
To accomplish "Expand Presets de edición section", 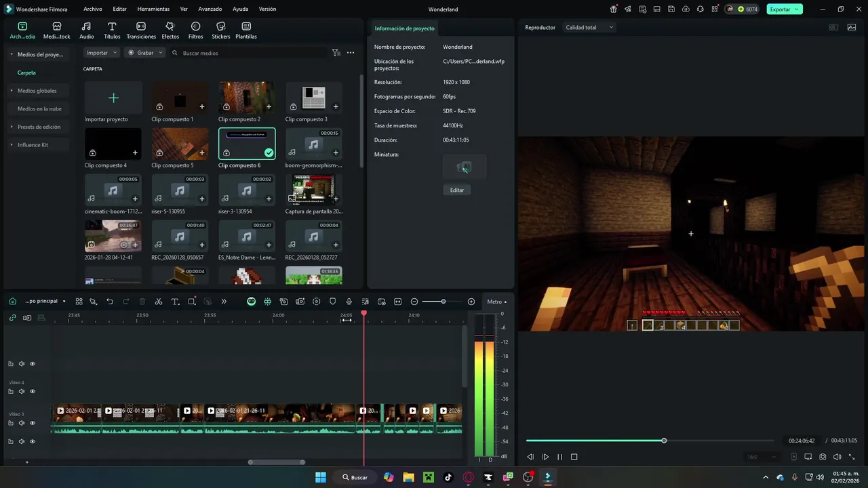I will pos(12,127).
